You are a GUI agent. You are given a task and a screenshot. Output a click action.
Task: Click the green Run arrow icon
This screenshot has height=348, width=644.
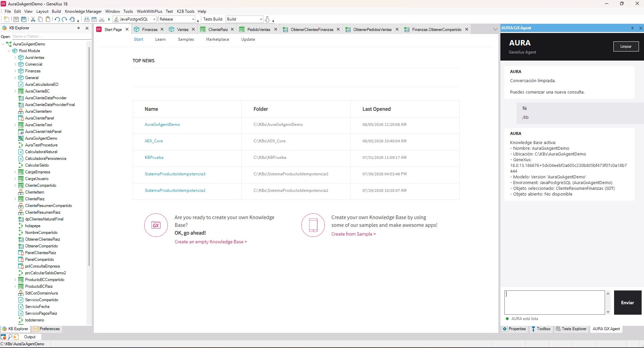tap(109, 19)
